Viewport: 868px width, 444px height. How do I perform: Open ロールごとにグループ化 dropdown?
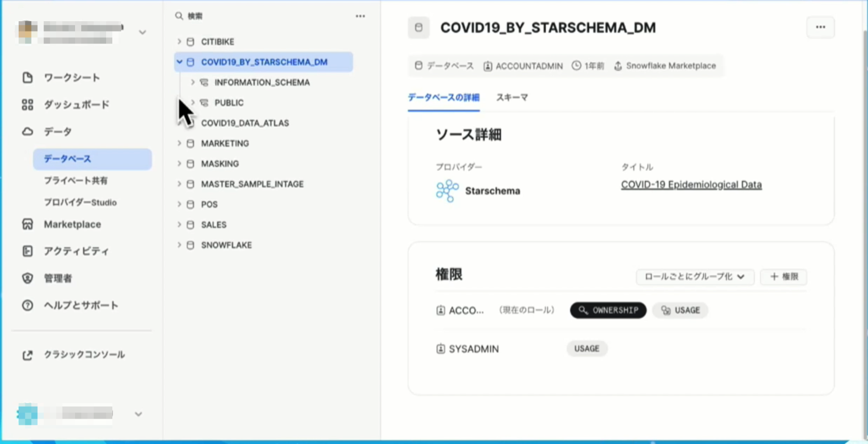[x=695, y=277]
